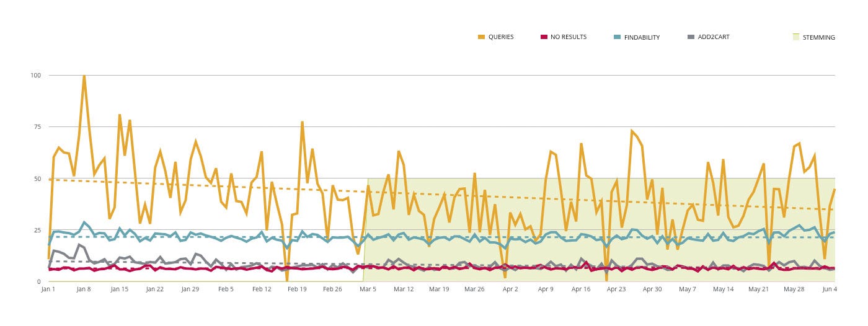Select the Jan 8 axis date
Viewport: 868px width, 326px height.
tap(84, 289)
